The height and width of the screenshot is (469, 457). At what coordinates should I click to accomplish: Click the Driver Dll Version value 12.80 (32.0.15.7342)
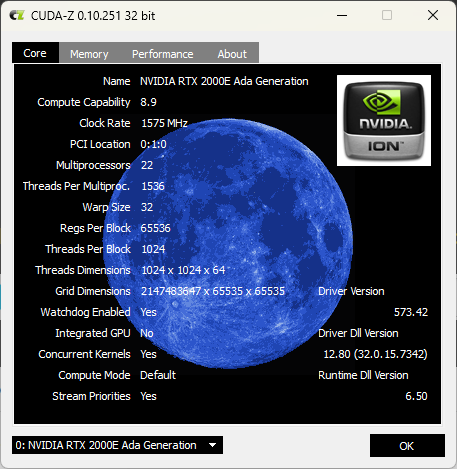[x=375, y=354]
